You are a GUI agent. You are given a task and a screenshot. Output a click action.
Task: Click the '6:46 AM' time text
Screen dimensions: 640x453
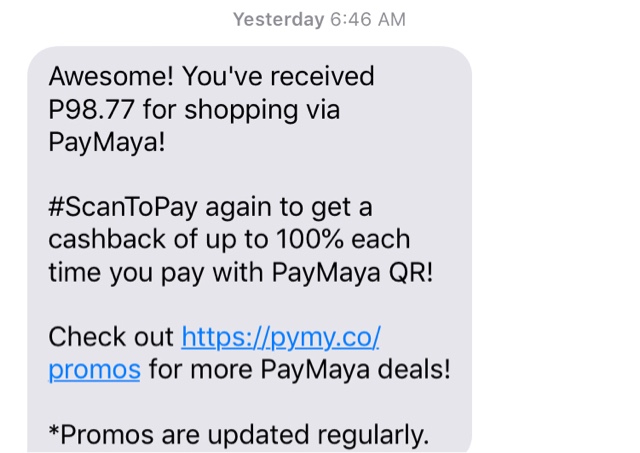point(368,19)
